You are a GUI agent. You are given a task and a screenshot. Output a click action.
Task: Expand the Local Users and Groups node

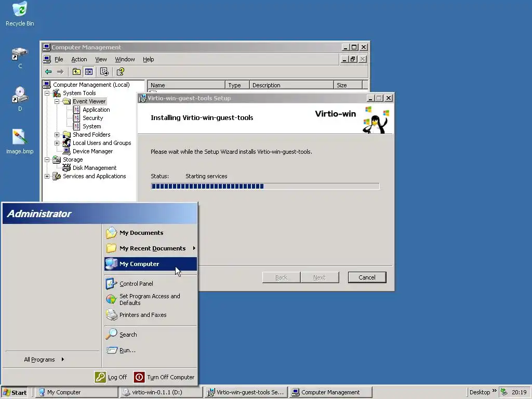coord(57,143)
